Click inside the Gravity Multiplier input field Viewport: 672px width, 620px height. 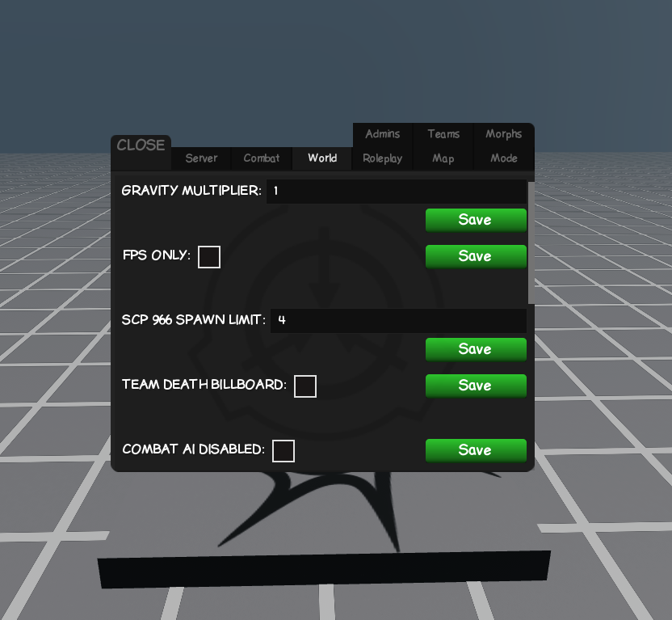click(396, 192)
